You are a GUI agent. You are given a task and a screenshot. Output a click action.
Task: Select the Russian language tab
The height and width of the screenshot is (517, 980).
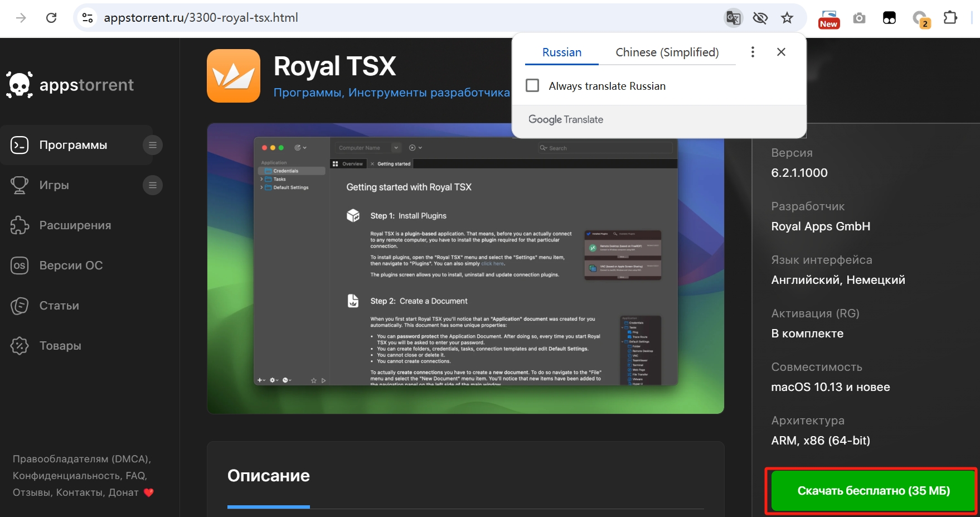(x=561, y=52)
